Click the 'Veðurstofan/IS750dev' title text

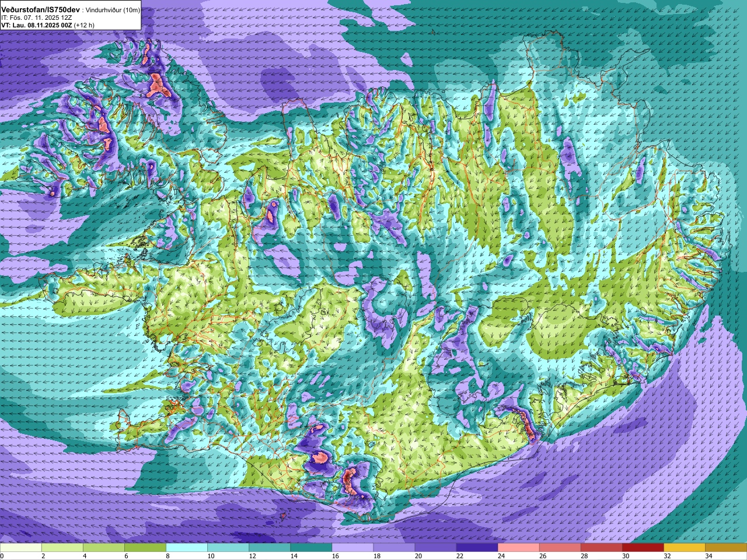(41, 10)
